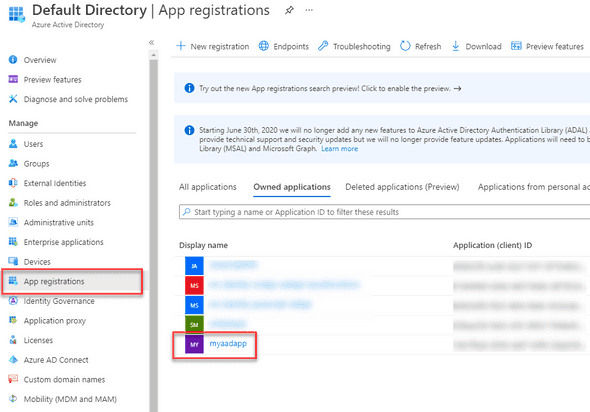Sort by Display name column header

[x=203, y=245]
